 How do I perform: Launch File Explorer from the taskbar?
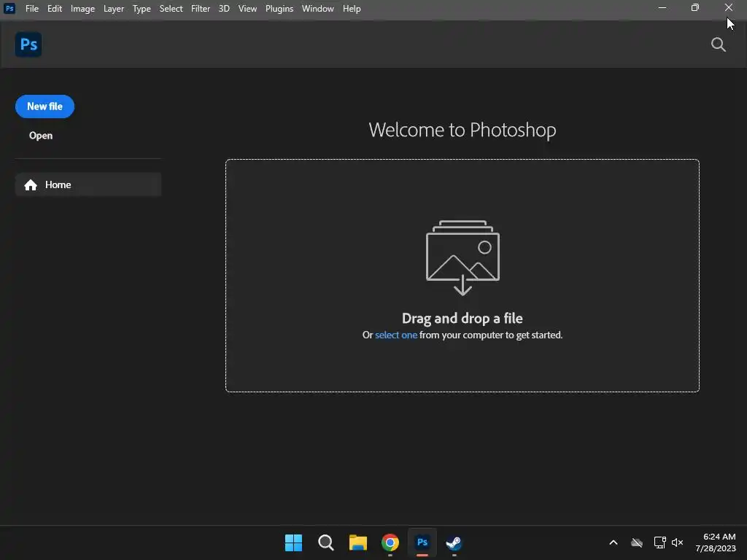pyautogui.click(x=357, y=542)
